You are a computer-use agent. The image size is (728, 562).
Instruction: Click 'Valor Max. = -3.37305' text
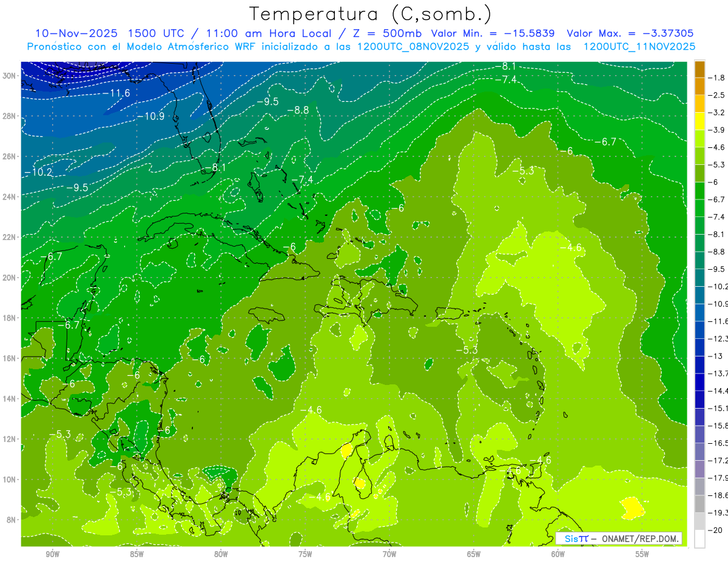point(630,33)
